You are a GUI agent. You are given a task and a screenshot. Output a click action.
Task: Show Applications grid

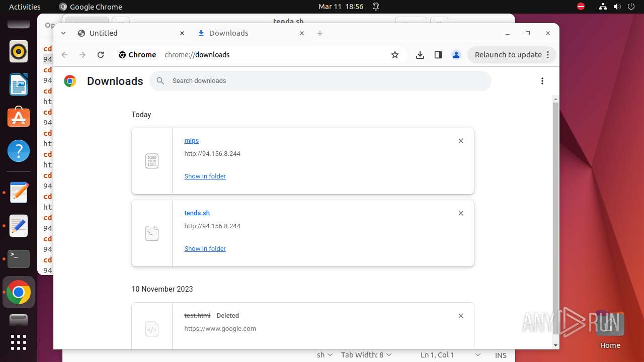click(19, 342)
